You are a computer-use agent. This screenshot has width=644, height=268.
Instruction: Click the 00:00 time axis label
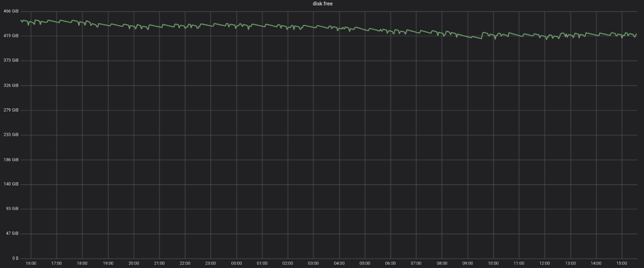(x=237, y=263)
